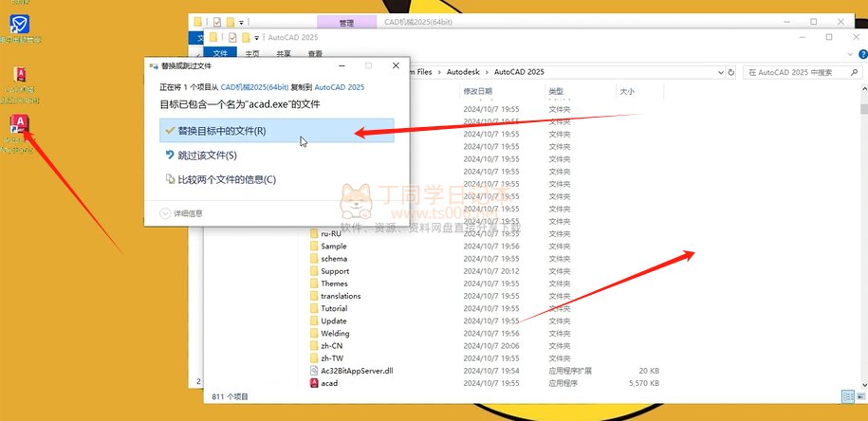Select the schema folder

[334, 258]
